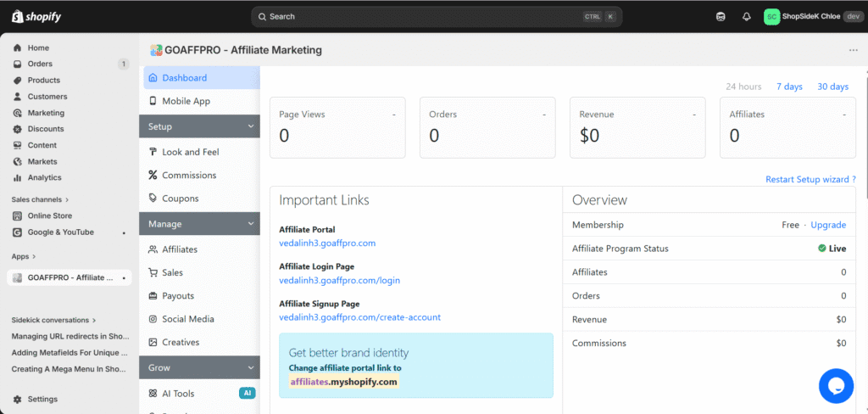Click the Look and Feel paint roller icon
Viewport: 868px width, 414px height.
pyautogui.click(x=153, y=152)
